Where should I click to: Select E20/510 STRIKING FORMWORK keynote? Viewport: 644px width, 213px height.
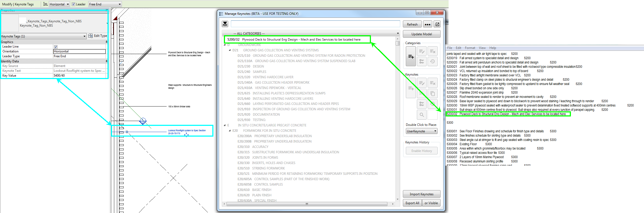[x=261, y=168]
